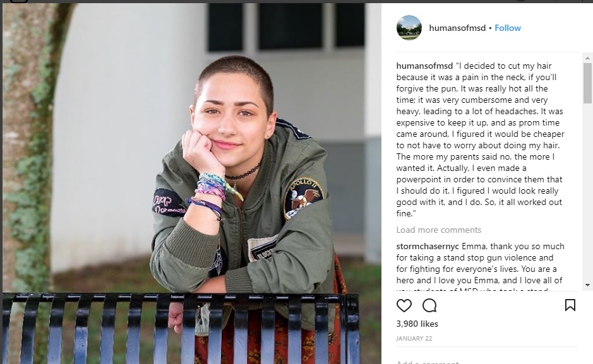Click the bullet separator next to Follow
593x364 pixels.
(490, 28)
